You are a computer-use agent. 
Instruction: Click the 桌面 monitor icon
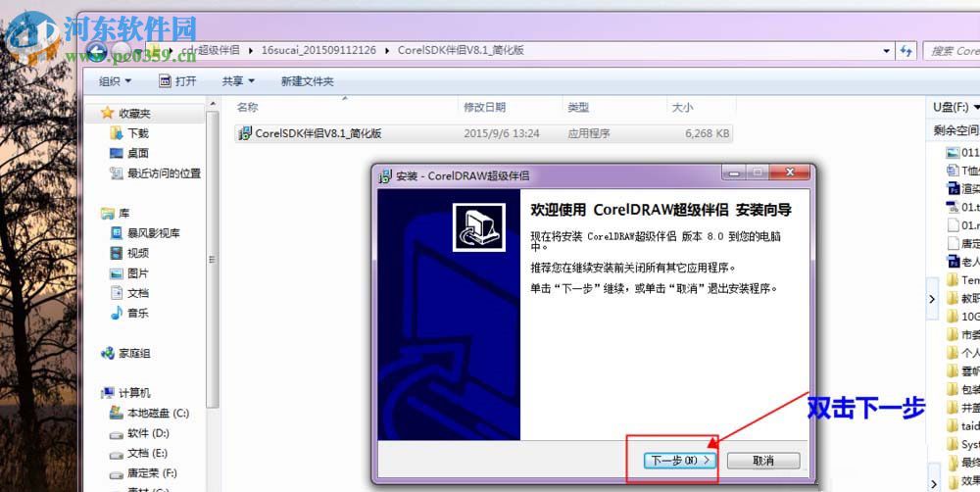tap(117, 153)
